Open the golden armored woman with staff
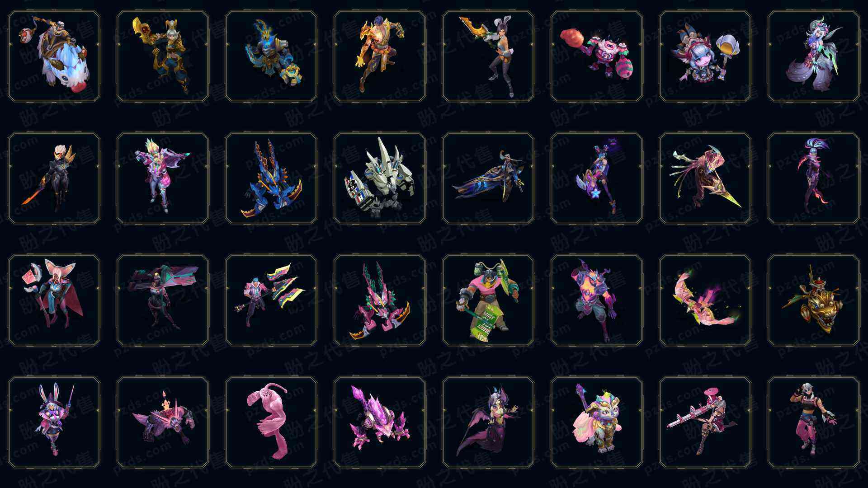 [163, 56]
